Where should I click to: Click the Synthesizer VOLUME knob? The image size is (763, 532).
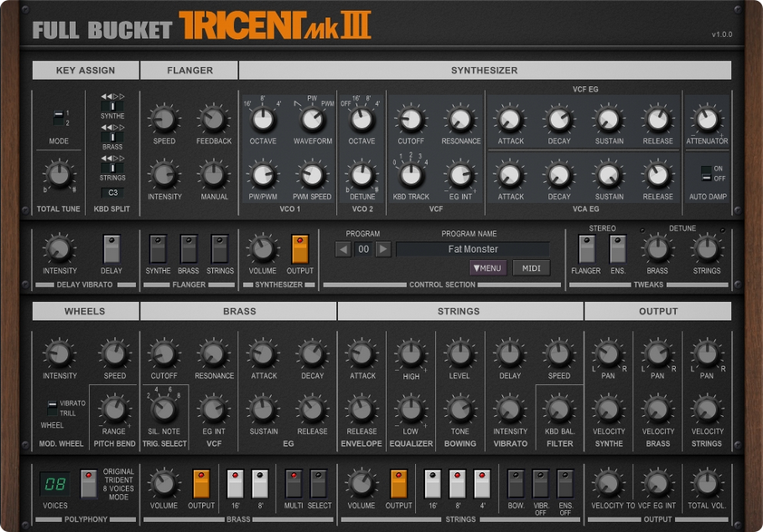[263, 249]
